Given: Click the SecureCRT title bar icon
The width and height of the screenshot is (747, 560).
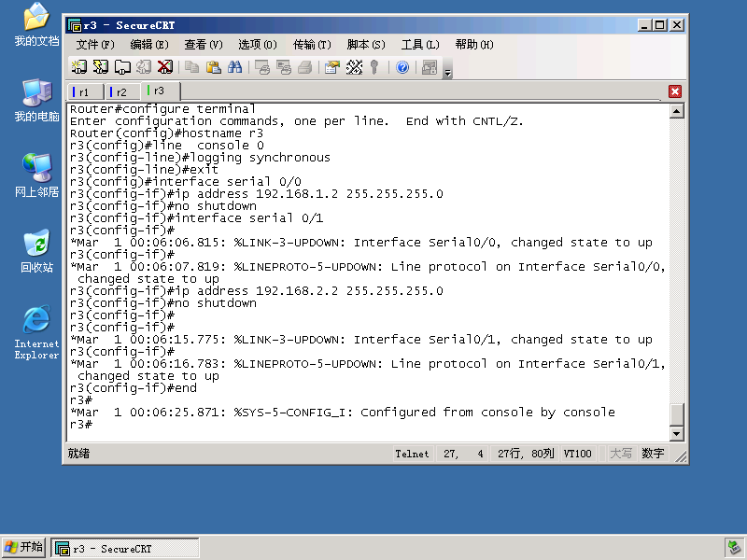Looking at the screenshot, I should [75, 25].
